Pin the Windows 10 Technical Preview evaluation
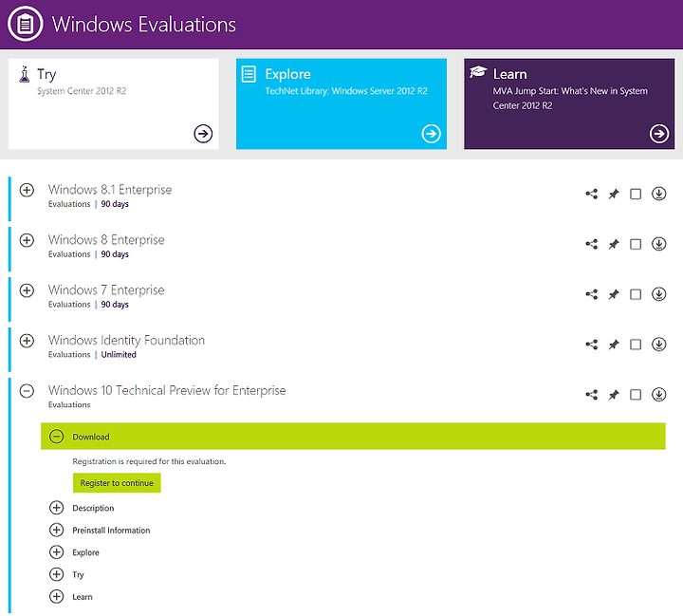The height and width of the screenshot is (616, 683). click(614, 395)
